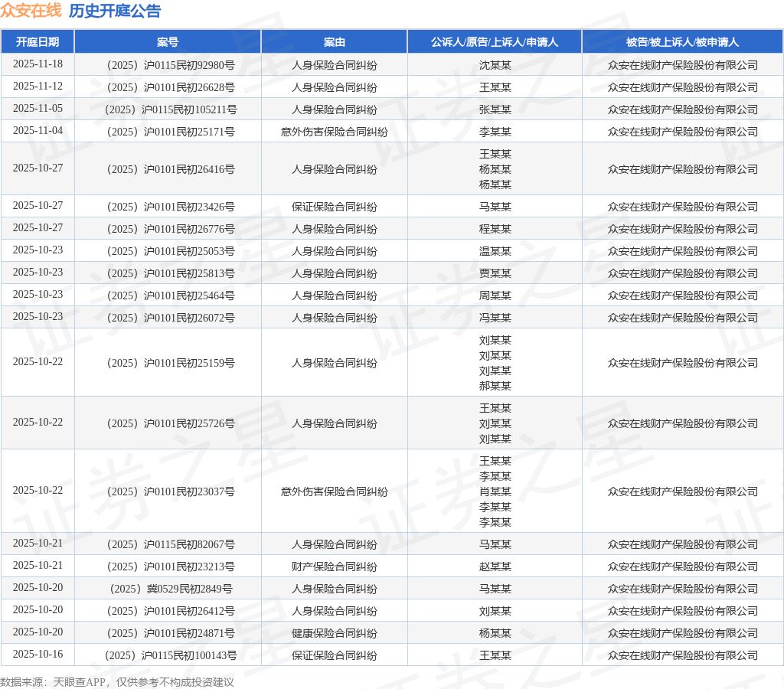Click plaintiff 沈某某

point(495,65)
